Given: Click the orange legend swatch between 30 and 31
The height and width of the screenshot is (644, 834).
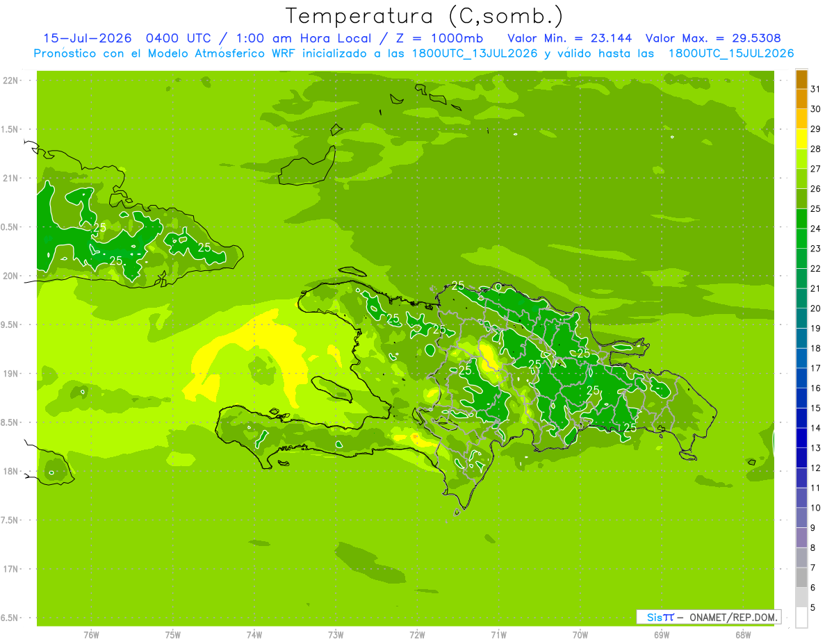Looking at the screenshot, I should pos(801,99).
